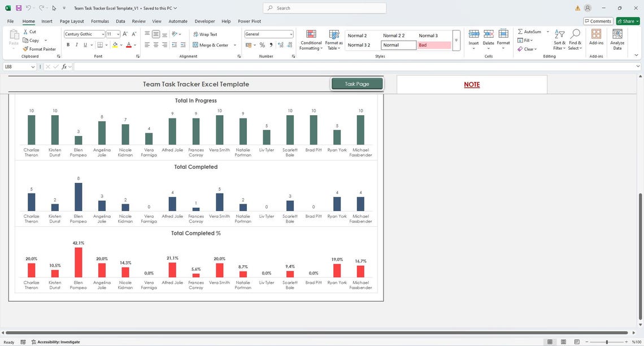Apply red font color icon

tap(129, 45)
